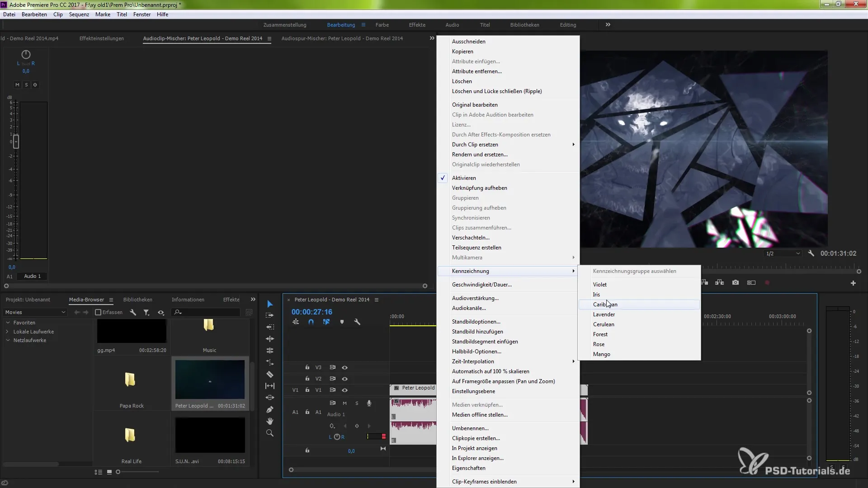Mute the clip in Audioclip-Mischer

[x=17, y=85]
